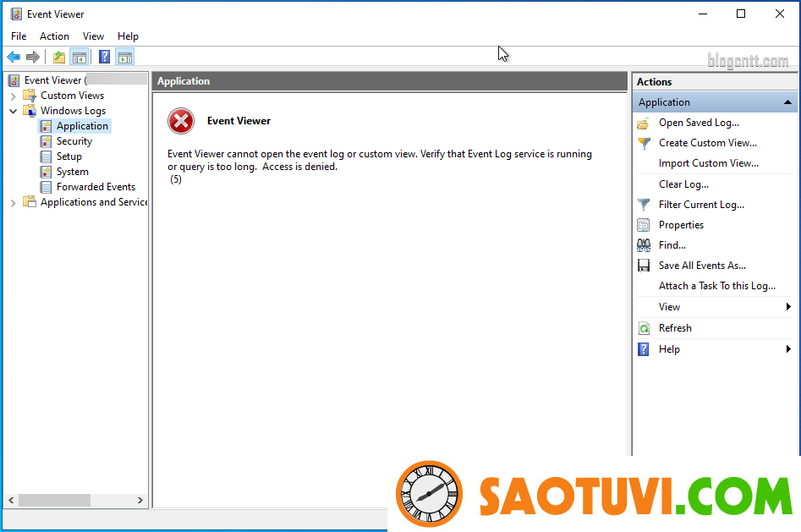Click the Up one level folder icon
Image resolution: width=801 pixels, height=532 pixels.
tap(59, 58)
